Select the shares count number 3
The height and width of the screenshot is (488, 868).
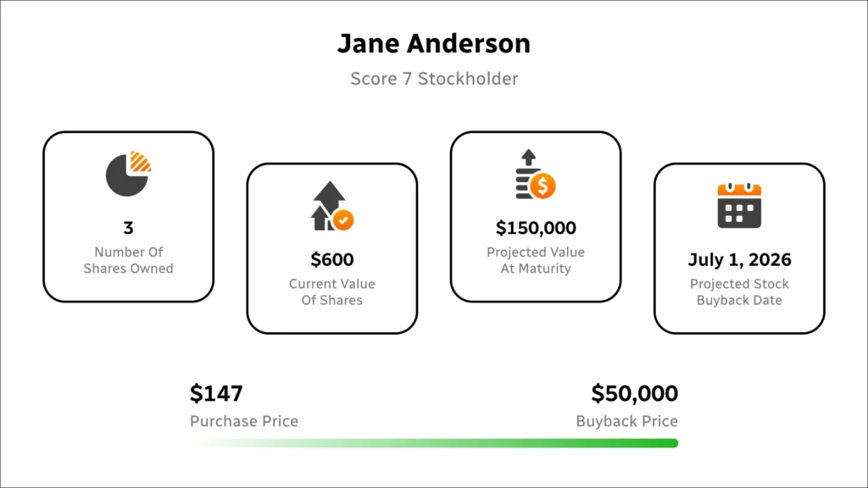(x=128, y=228)
